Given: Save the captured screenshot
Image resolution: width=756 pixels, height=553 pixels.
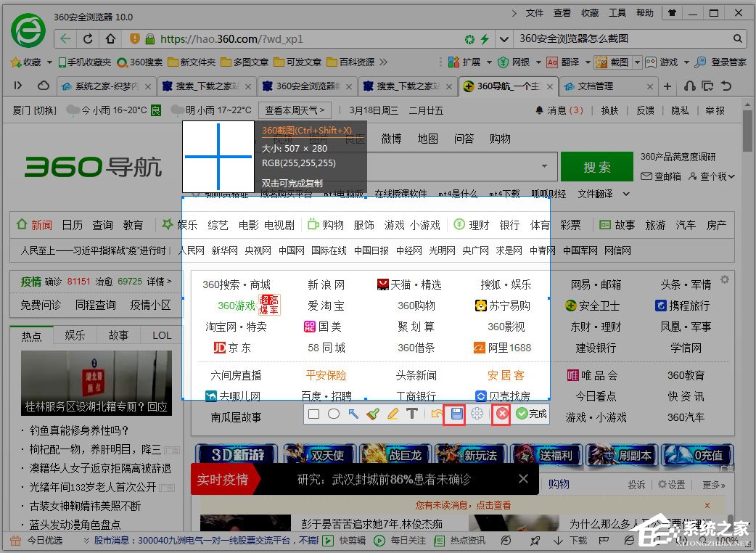Looking at the screenshot, I should (456, 414).
